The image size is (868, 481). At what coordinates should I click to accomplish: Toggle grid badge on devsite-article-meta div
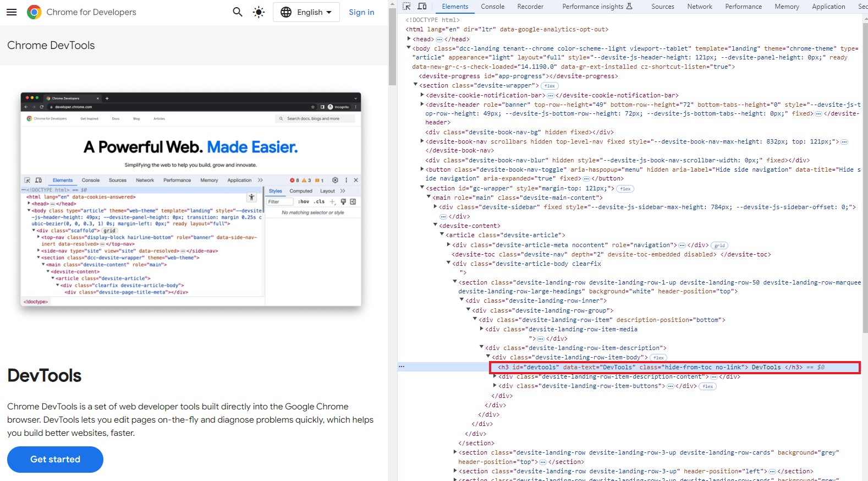tap(719, 245)
